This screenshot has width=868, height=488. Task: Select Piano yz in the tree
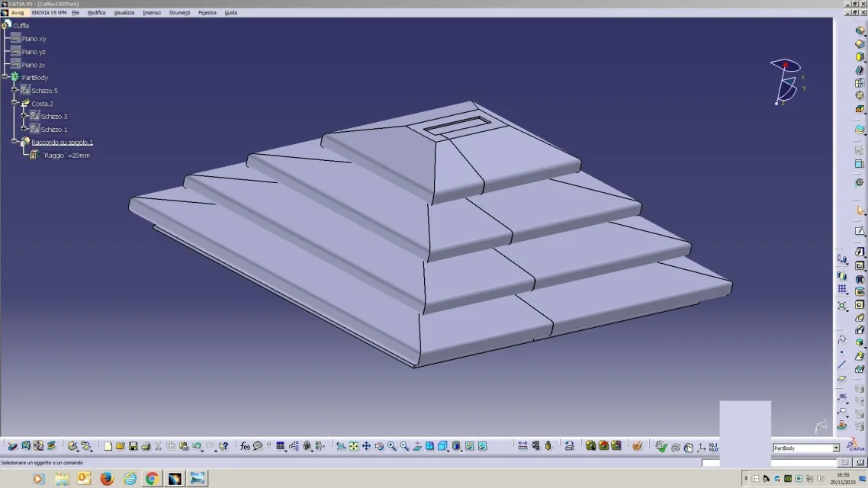click(x=34, y=52)
